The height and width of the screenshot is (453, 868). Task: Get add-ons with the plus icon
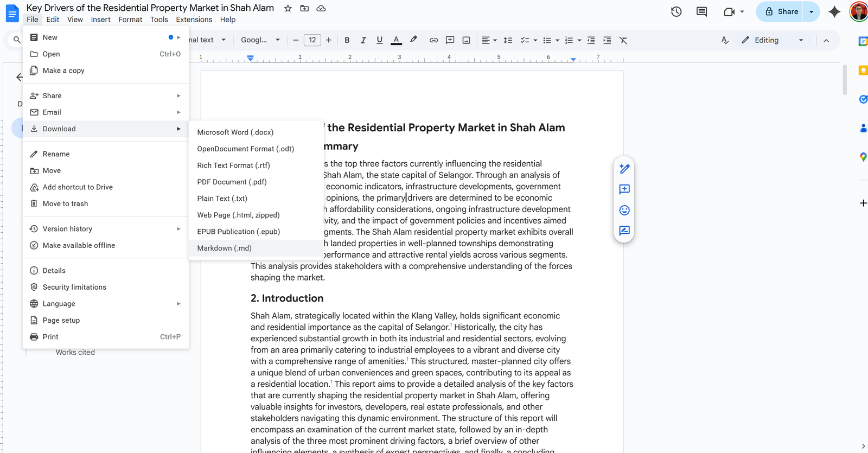(863, 203)
